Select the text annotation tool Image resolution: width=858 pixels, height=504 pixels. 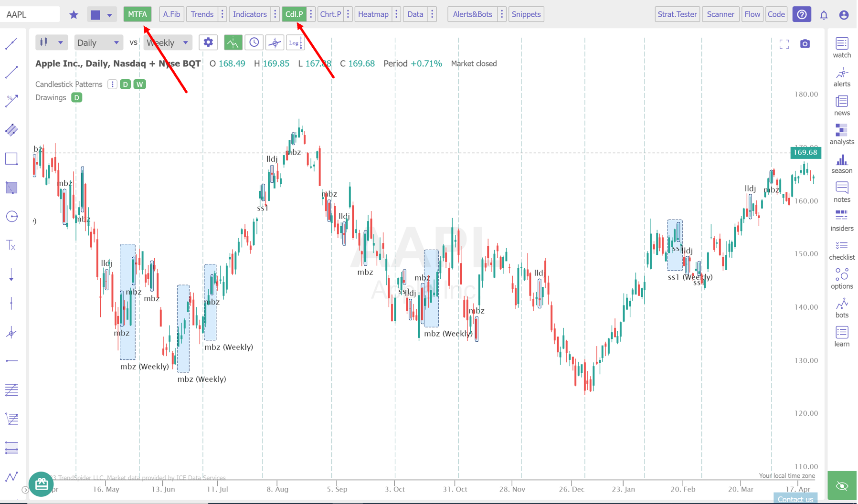point(11,246)
